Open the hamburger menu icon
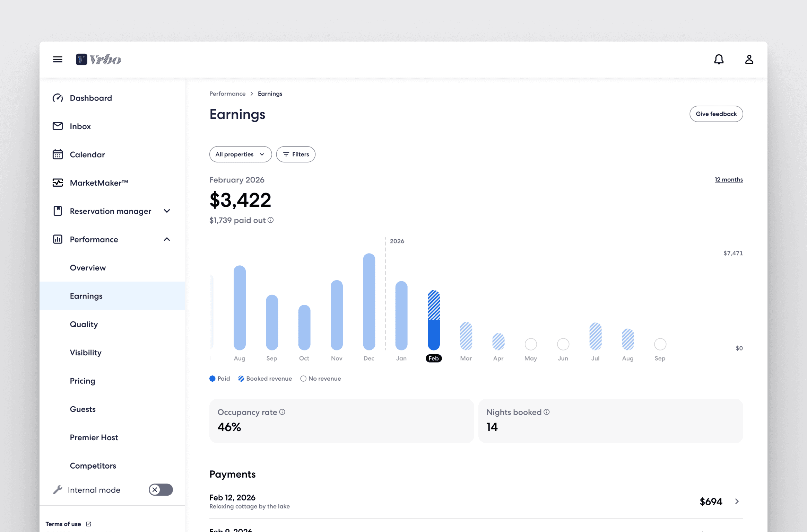This screenshot has width=807, height=532. tap(58, 60)
